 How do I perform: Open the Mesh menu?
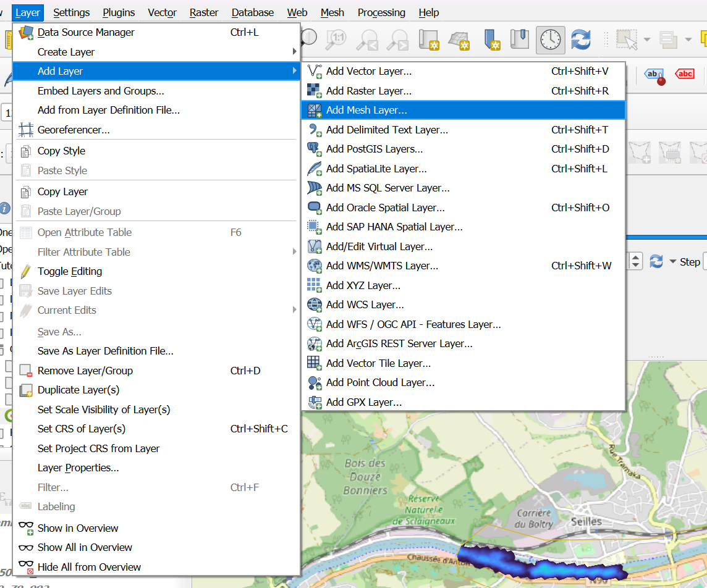(x=332, y=12)
